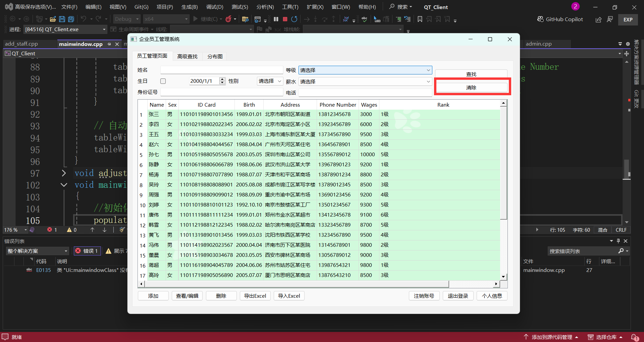Toggle the bookmark icon in toolbar
The height and width of the screenshot is (342, 644).
[420, 19]
